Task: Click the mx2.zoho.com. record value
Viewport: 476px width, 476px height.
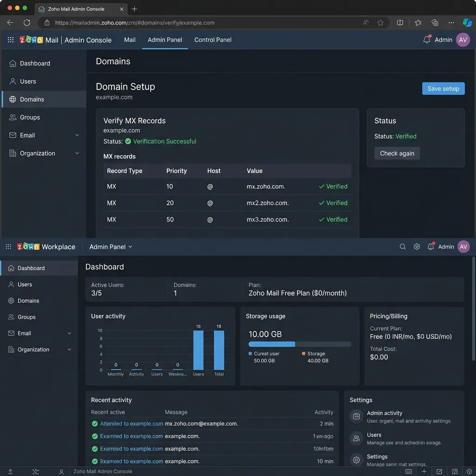Action: (x=267, y=203)
